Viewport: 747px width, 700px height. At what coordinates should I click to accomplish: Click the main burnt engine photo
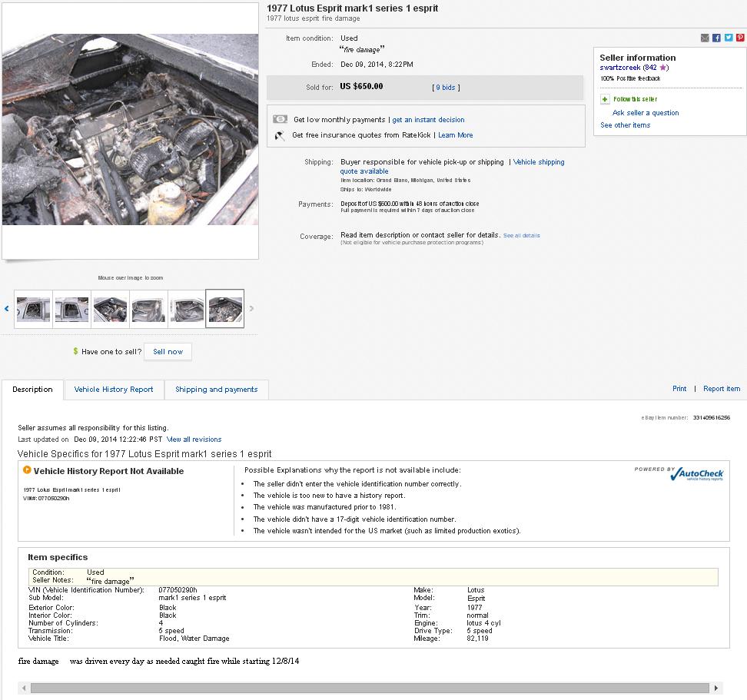130,130
